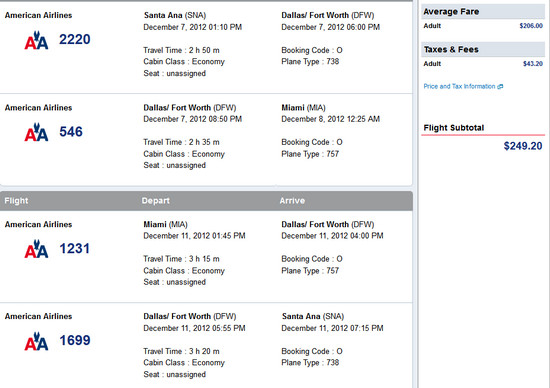Click Miami (MIA) departure in flight 1231
Image resolution: width=550 pixels, height=388 pixels.
pyautogui.click(x=165, y=224)
